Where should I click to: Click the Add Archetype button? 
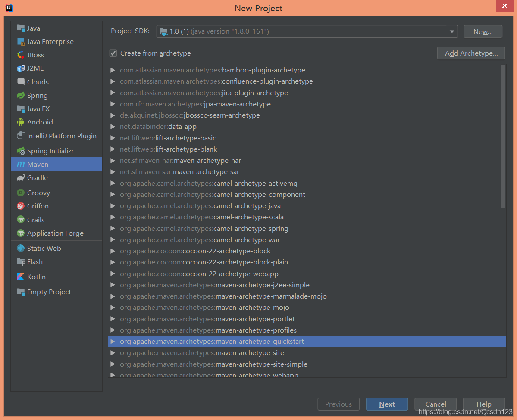pos(471,53)
